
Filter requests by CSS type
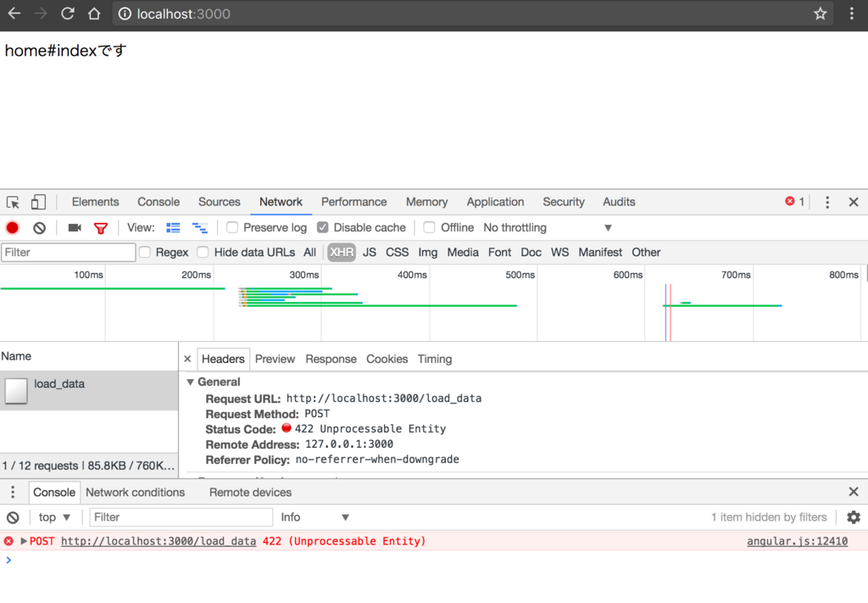pos(397,253)
